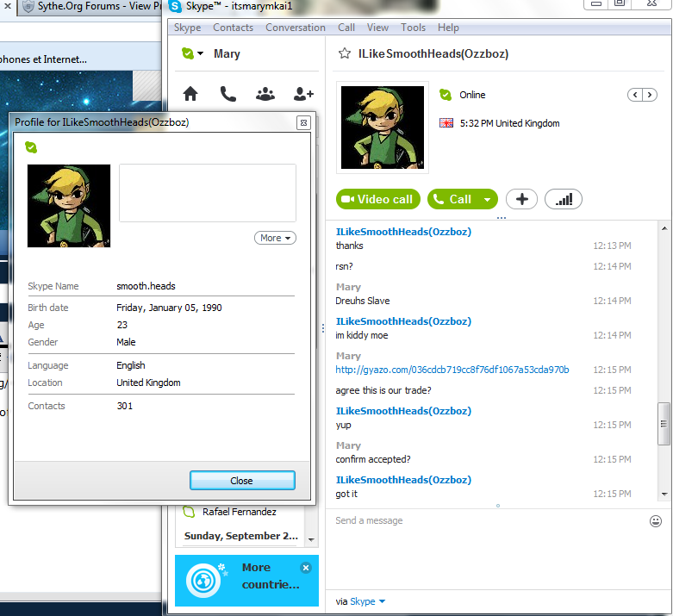
Task: Click the status icon beside Rafael Fernandez
Action: 189,512
